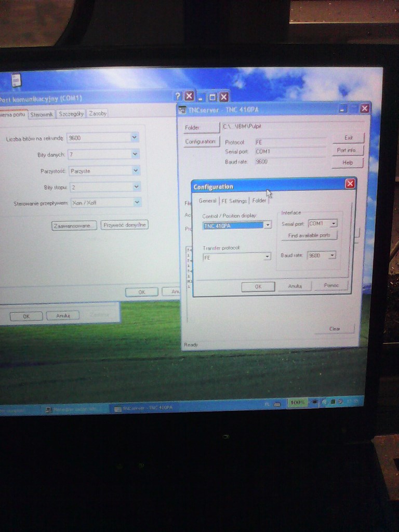Close the Configuration dialog with red X
The height and width of the screenshot is (532, 399).
coord(350,183)
